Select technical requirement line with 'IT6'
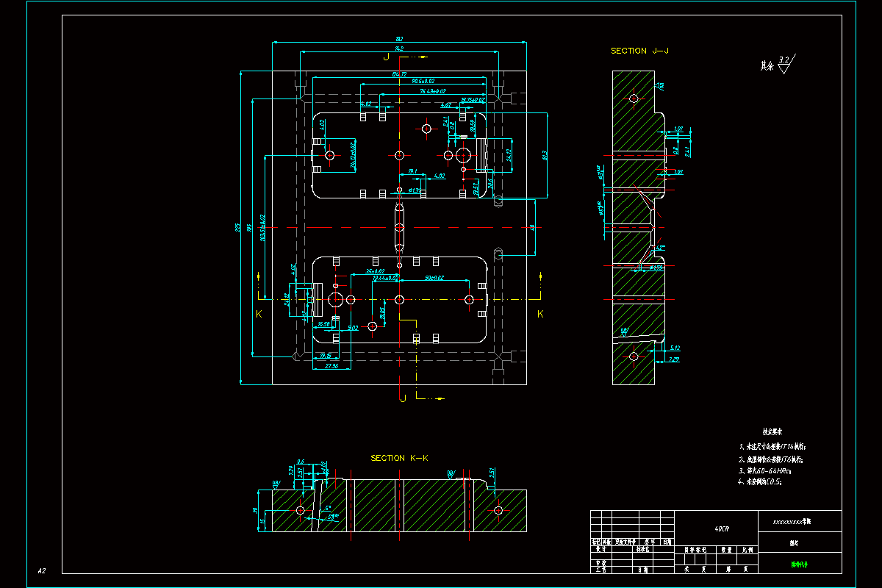This screenshot has width=882, height=588. (770, 459)
